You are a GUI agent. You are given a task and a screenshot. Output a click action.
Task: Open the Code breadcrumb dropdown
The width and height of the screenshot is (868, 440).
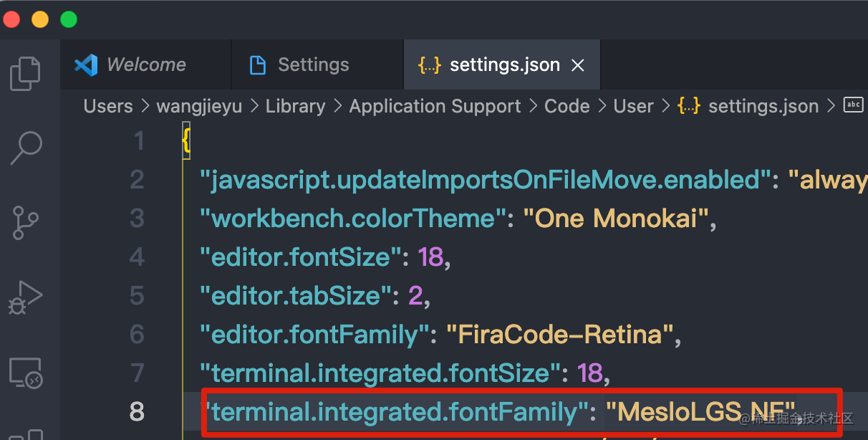tap(566, 105)
